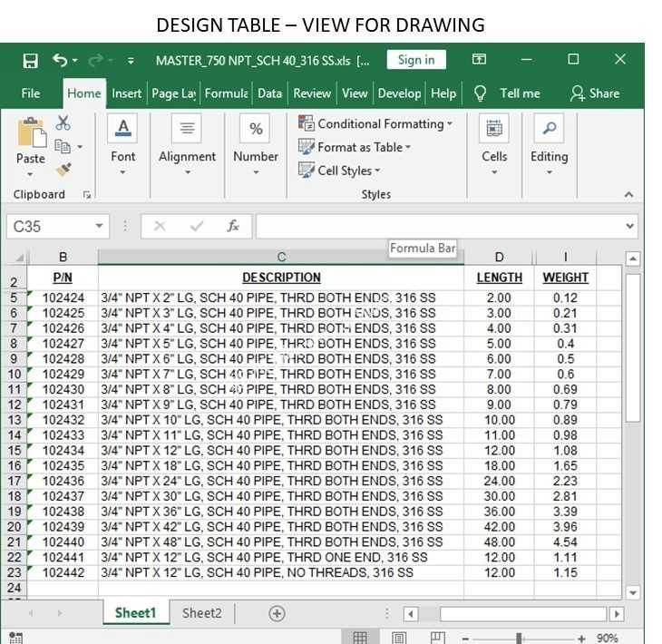
Task: Click vertical scrollbar up arrow
Action: point(632,259)
